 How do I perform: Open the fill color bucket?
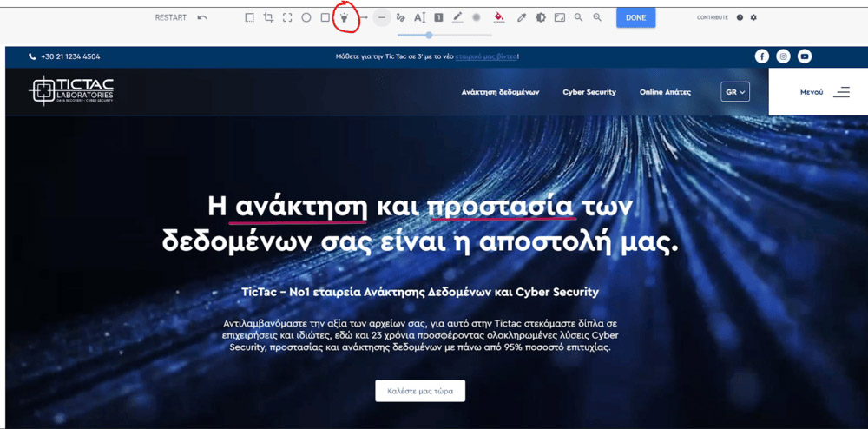click(x=499, y=17)
